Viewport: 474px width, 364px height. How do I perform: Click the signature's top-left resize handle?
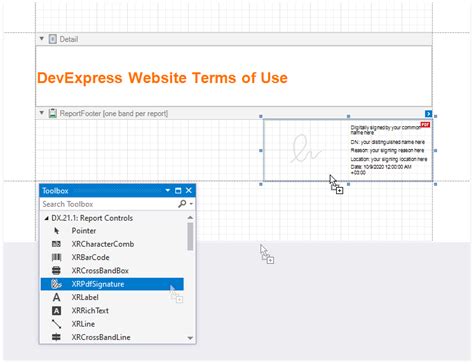(261, 116)
